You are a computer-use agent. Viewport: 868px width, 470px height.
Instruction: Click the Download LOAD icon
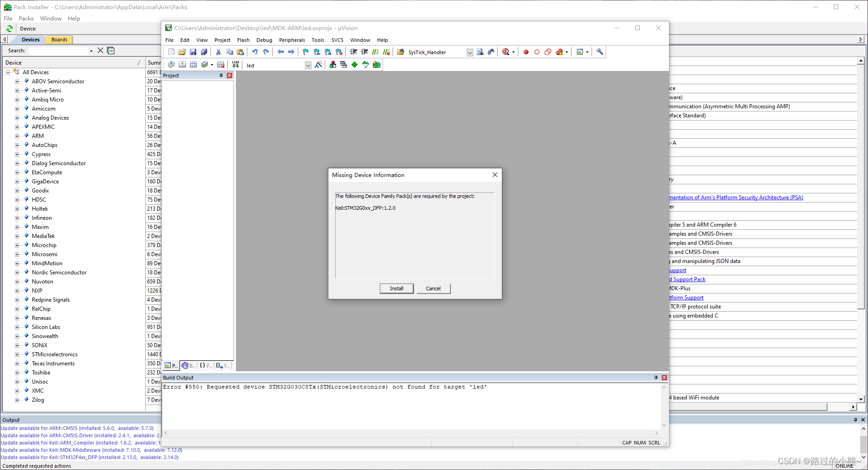(235, 65)
